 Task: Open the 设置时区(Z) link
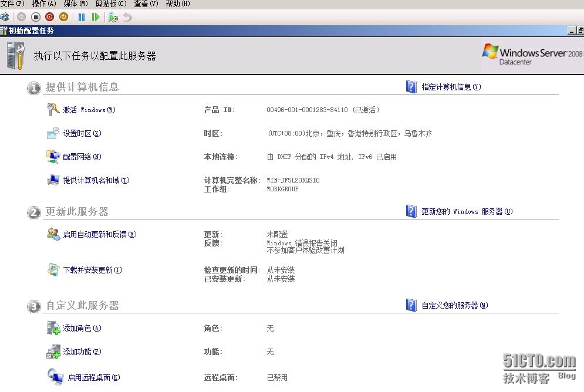[x=82, y=133]
